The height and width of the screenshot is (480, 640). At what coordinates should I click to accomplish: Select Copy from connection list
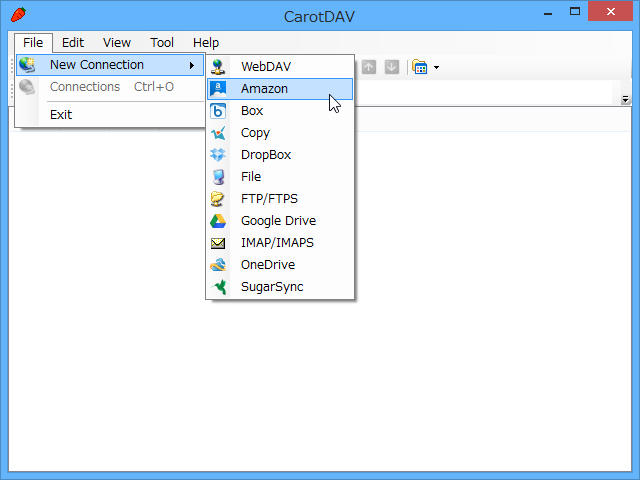click(x=280, y=133)
